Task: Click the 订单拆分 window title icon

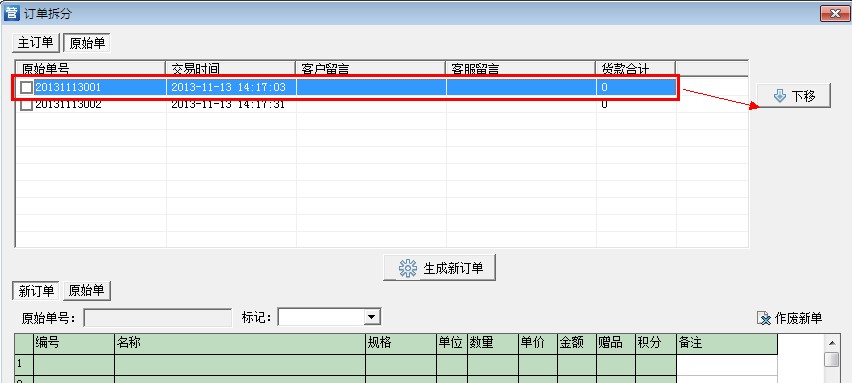Action: coord(11,13)
